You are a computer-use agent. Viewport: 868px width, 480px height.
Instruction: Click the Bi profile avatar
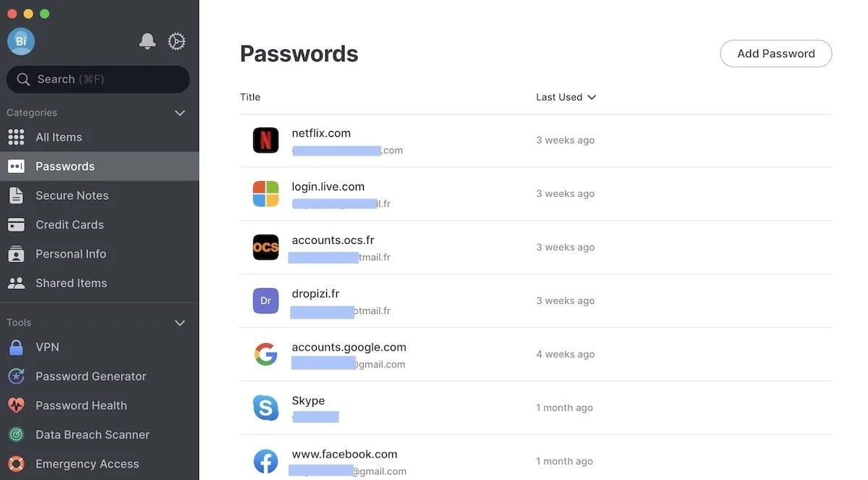(x=21, y=41)
